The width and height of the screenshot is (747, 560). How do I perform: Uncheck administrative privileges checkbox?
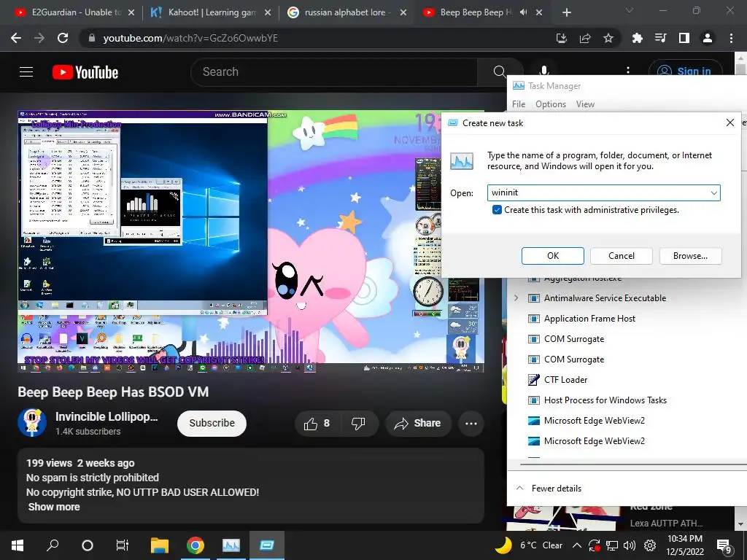(497, 210)
